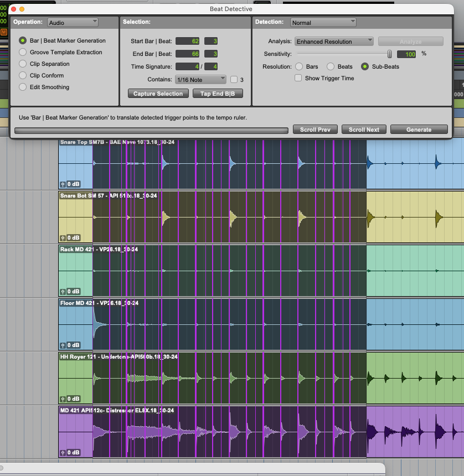Click Capture Selection button
Image resolution: width=464 pixels, height=476 pixels.
click(x=158, y=94)
